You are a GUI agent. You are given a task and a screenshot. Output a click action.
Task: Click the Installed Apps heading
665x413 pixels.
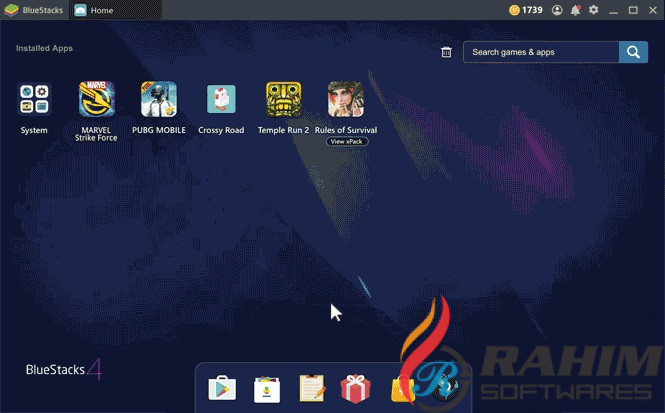pos(45,48)
